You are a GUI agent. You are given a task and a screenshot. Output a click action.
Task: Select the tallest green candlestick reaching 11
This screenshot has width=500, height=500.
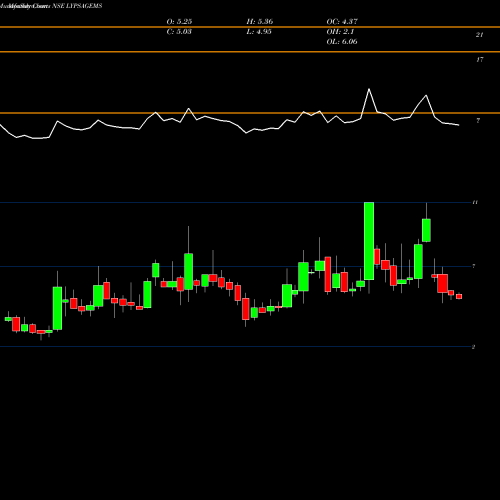[x=369, y=241]
